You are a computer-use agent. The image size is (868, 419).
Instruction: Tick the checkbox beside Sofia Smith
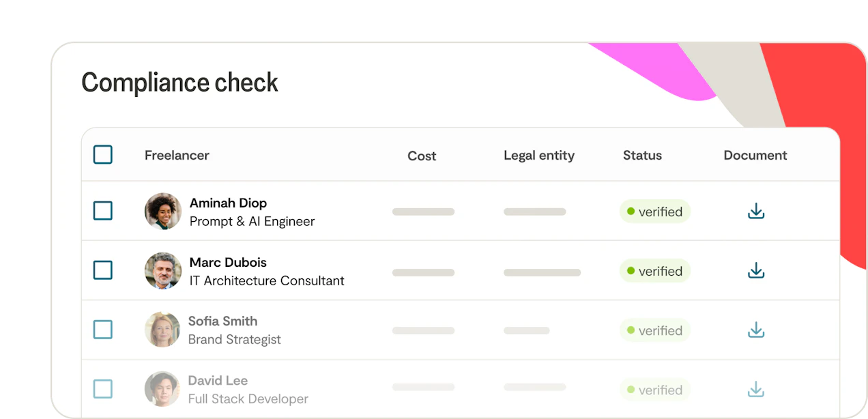click(103, 330)
